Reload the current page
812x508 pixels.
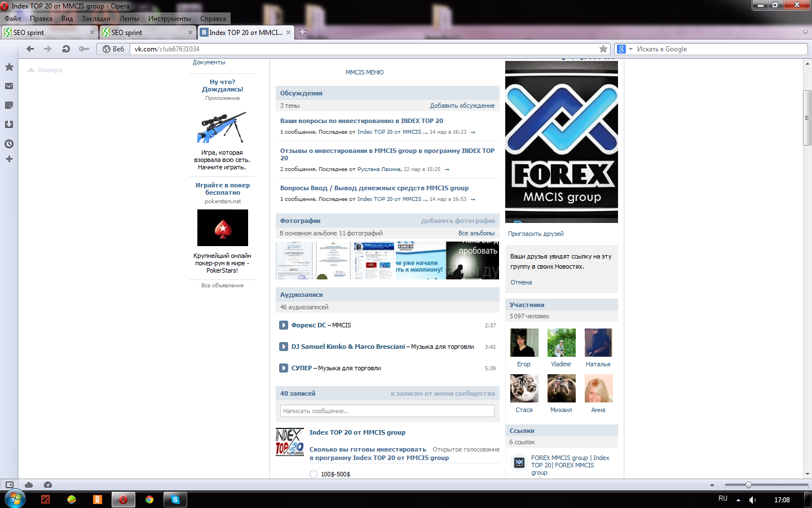[66, 49]
